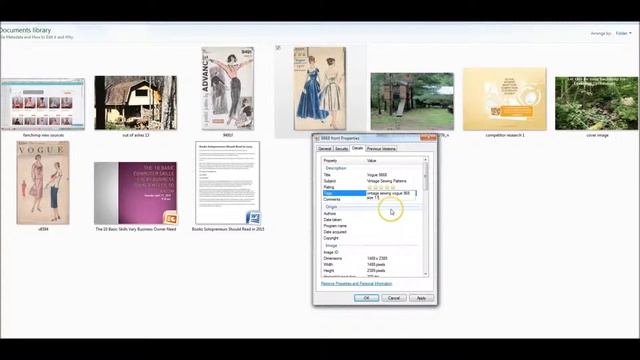Select the Authors property row

(x=372, y=213)
